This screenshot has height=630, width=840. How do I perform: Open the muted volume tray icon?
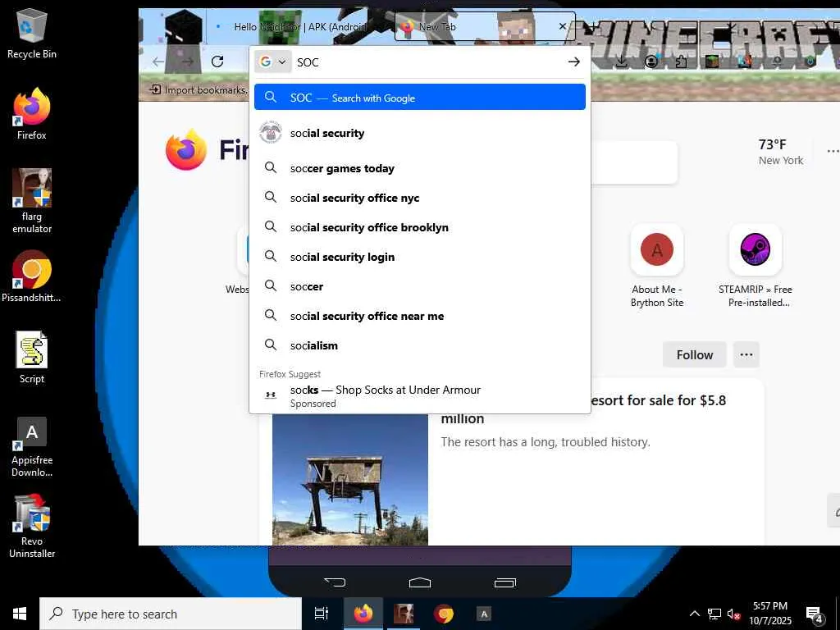733,614
